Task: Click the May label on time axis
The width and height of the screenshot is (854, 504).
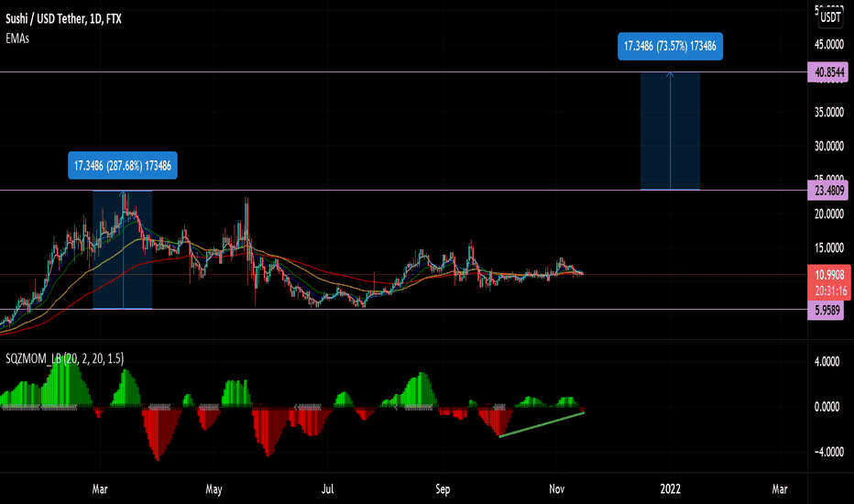Action: pyautogui.click(x=213, y=489)
